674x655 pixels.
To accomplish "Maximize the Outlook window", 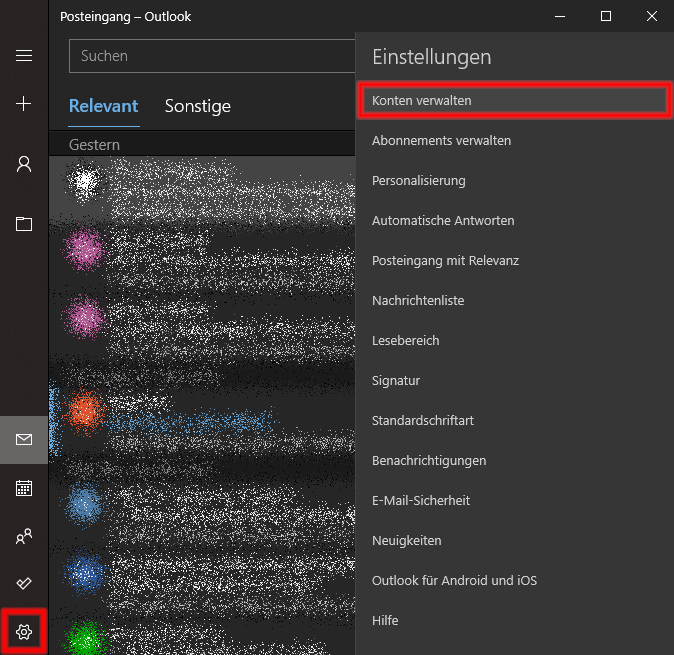I will pyautogui.click(x=606, y=16).
